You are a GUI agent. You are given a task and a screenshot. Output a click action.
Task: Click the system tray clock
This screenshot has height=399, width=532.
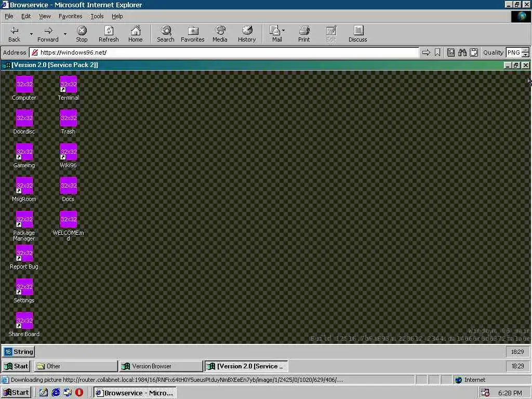pos(510,393)
